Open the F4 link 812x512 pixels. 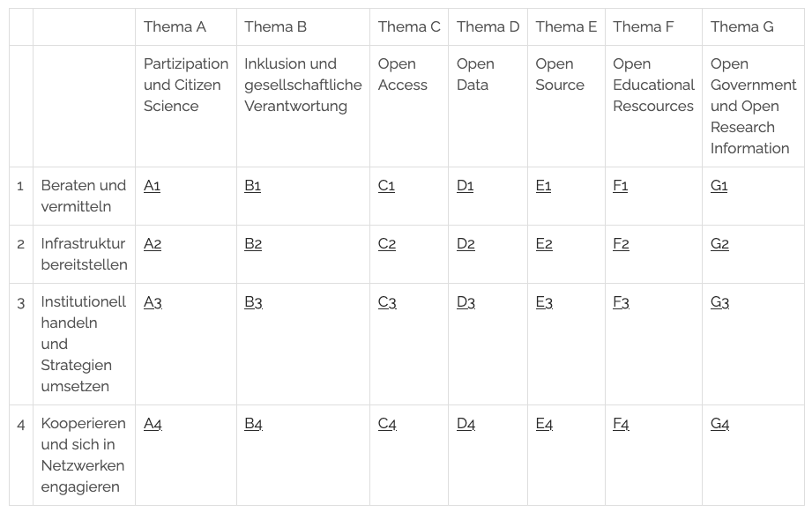click(x=621, y=424)
